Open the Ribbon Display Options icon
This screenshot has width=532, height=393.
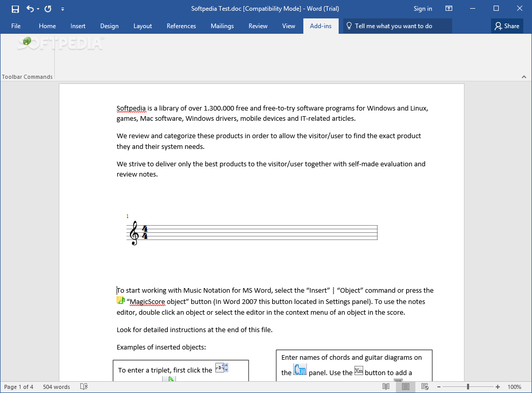point(449,9)
